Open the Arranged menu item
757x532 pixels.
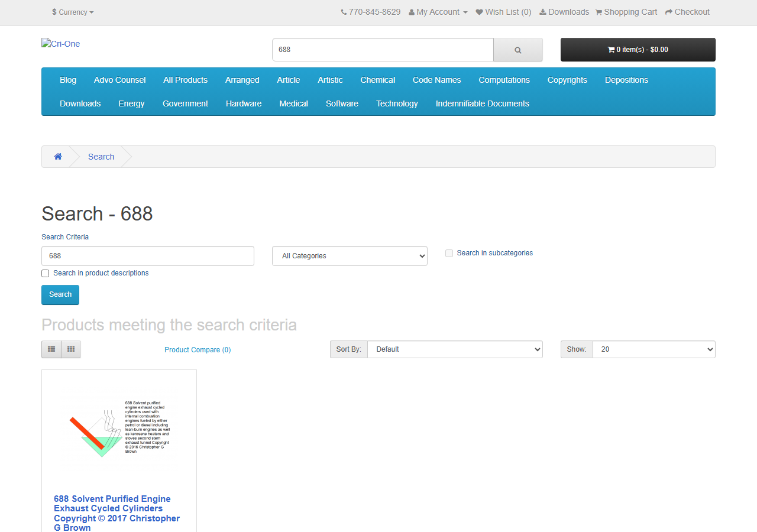(x=242, y=80)
